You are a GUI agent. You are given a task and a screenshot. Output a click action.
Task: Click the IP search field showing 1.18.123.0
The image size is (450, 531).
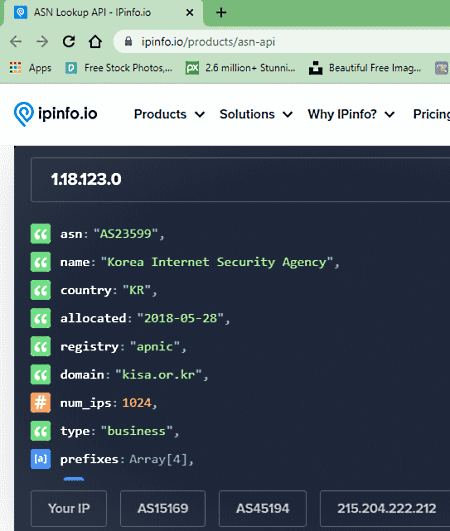tap(240, 179)
